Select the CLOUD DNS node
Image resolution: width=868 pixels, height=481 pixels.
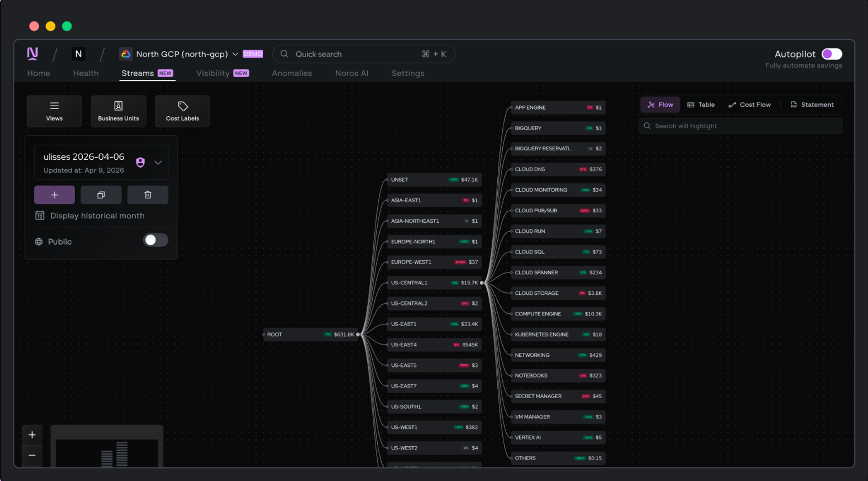[x=558, y=169]
